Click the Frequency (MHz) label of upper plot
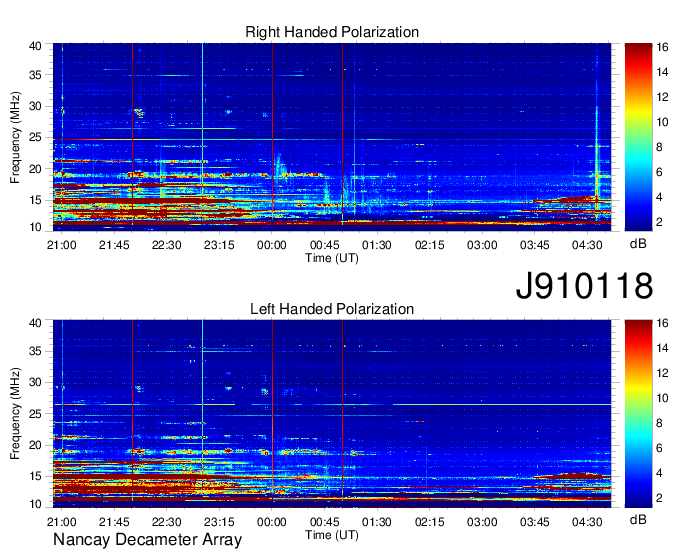The height and width of the screenshot is (552, 680). (15, 137)
